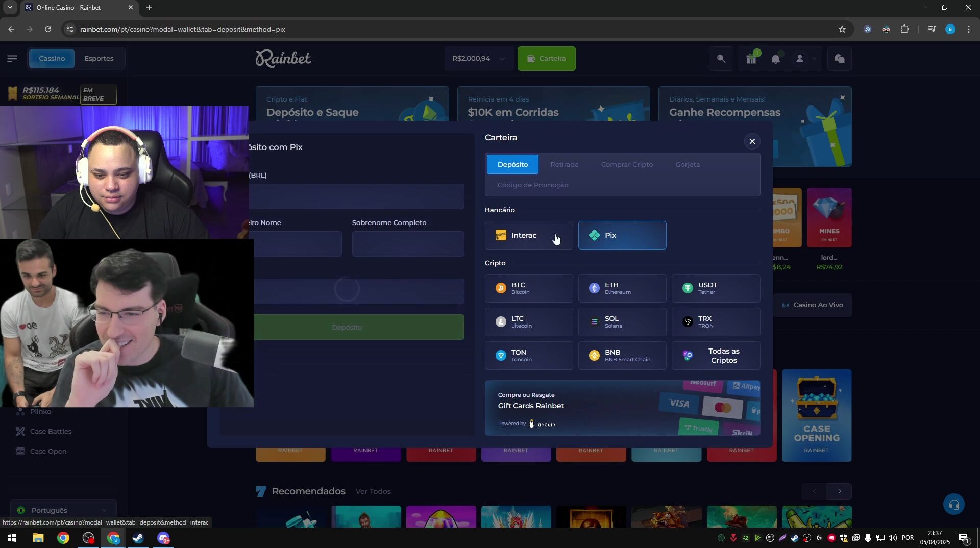The image size is (980, 548).
Task: Close the Carteira wallet modal
Action: (752, 141)
